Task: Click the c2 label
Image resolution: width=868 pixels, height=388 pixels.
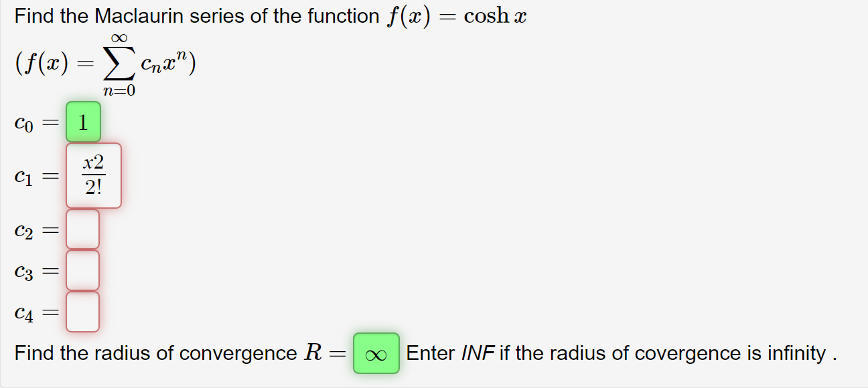Action: pos(23,229)
